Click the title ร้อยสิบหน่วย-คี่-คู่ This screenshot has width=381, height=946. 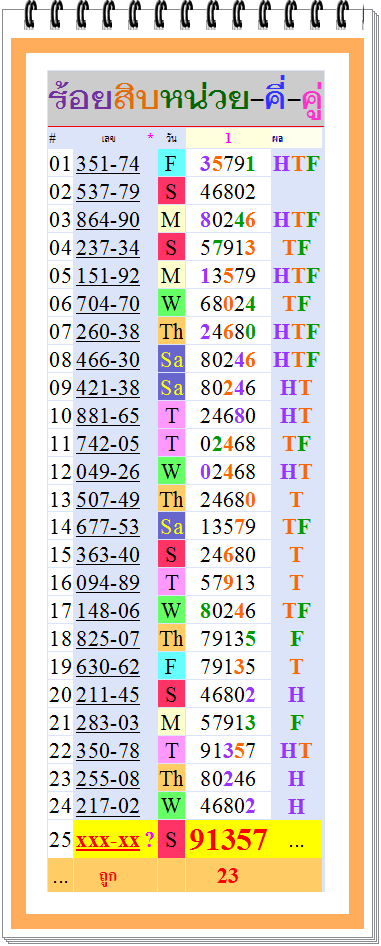click(x=185, y=98)
